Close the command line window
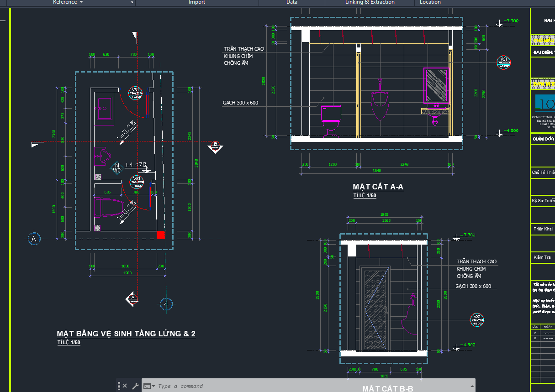Viewport: 555px width, 392px height. coord(125,386)
